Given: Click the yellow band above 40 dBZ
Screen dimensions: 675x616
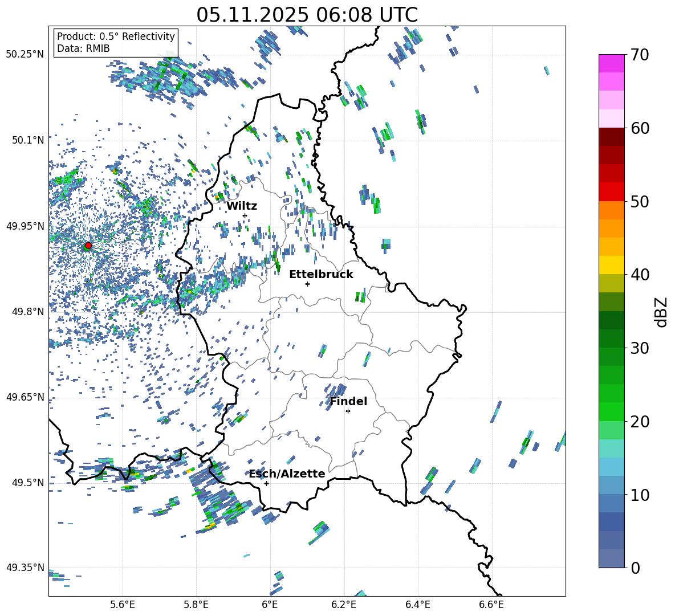Looking at the screenshot, I should [x=611, y=265].
